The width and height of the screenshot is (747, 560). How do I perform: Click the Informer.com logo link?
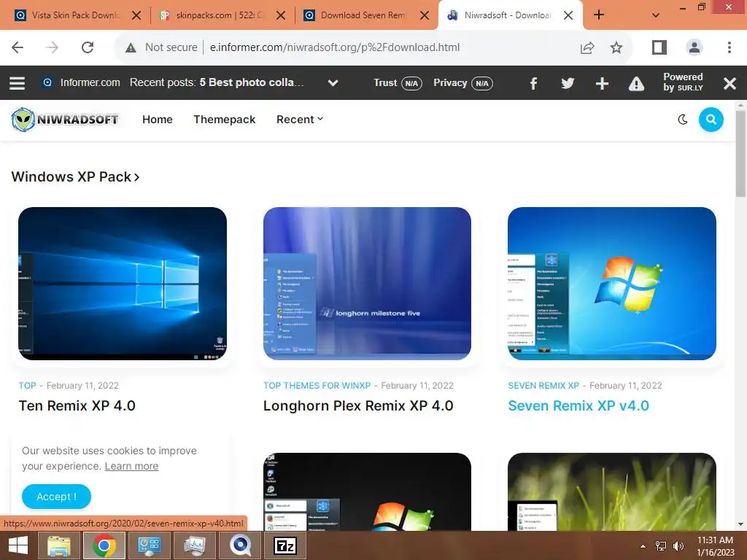81,82
